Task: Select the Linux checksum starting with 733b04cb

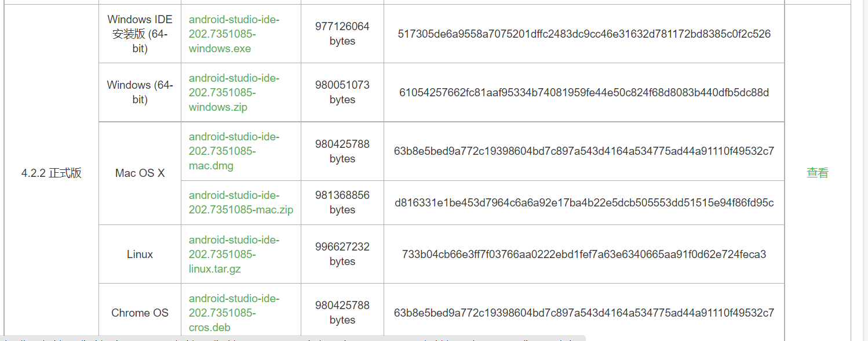Action: pyautogui.click(x=584, y=255)
